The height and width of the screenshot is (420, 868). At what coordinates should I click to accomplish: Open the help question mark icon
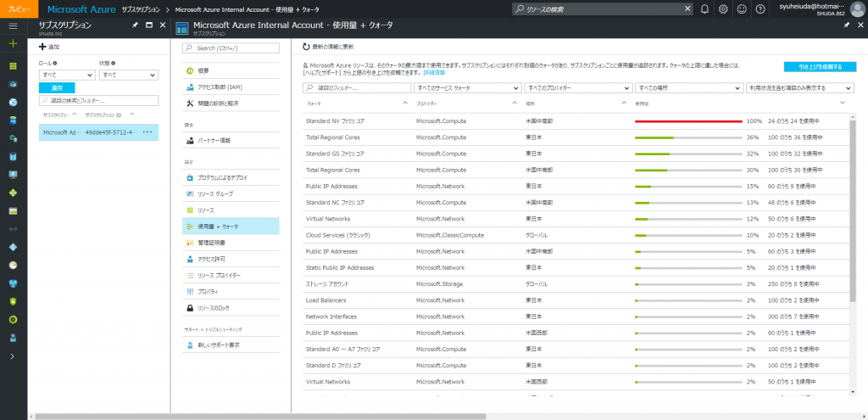[x=760, y=8]
